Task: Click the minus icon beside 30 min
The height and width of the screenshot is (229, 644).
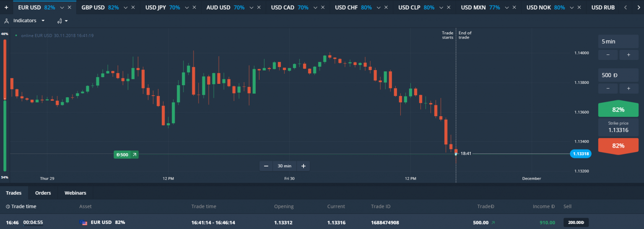Action: click(266, 166)
